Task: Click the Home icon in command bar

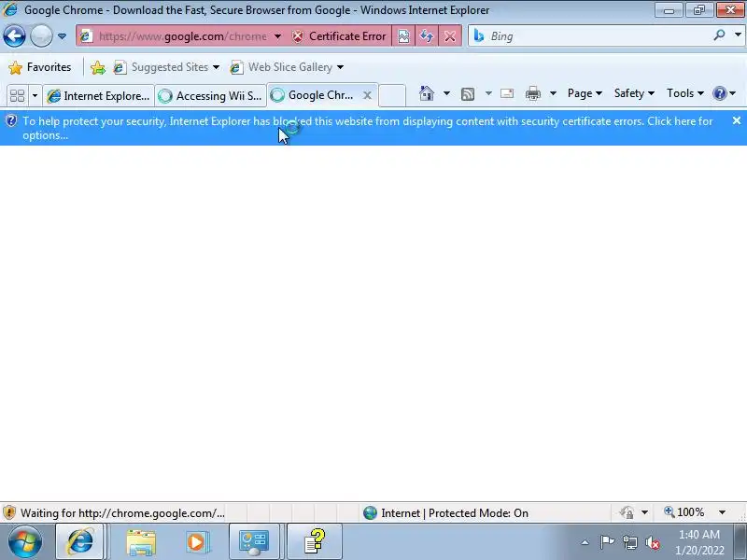Action: coord(427,93)
